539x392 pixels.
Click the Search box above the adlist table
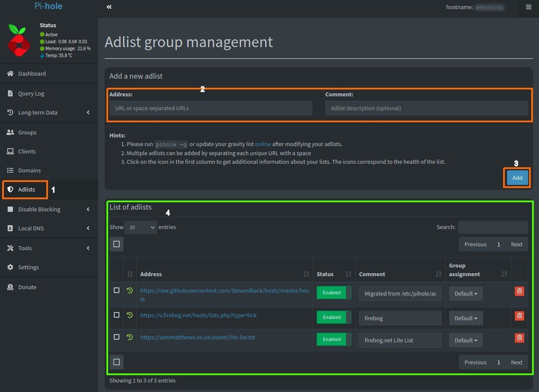click(x=493, y=227)
